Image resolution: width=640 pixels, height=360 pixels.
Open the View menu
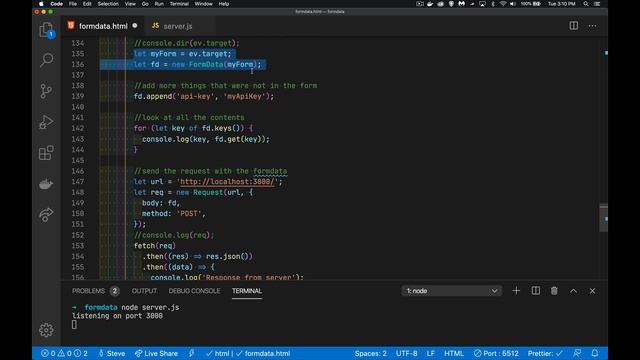click(x=130, y=4)
